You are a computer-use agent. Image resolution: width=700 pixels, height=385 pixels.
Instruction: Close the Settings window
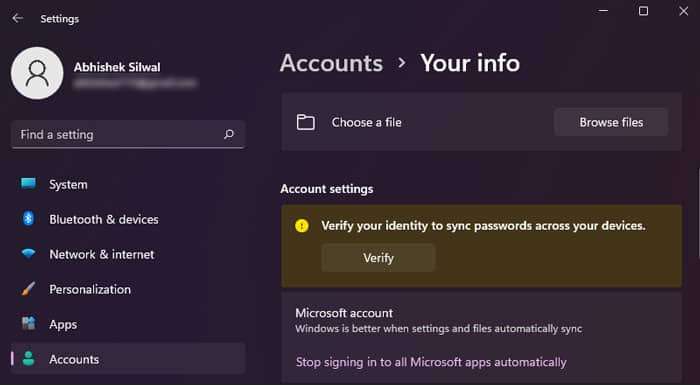pos(683,11)
